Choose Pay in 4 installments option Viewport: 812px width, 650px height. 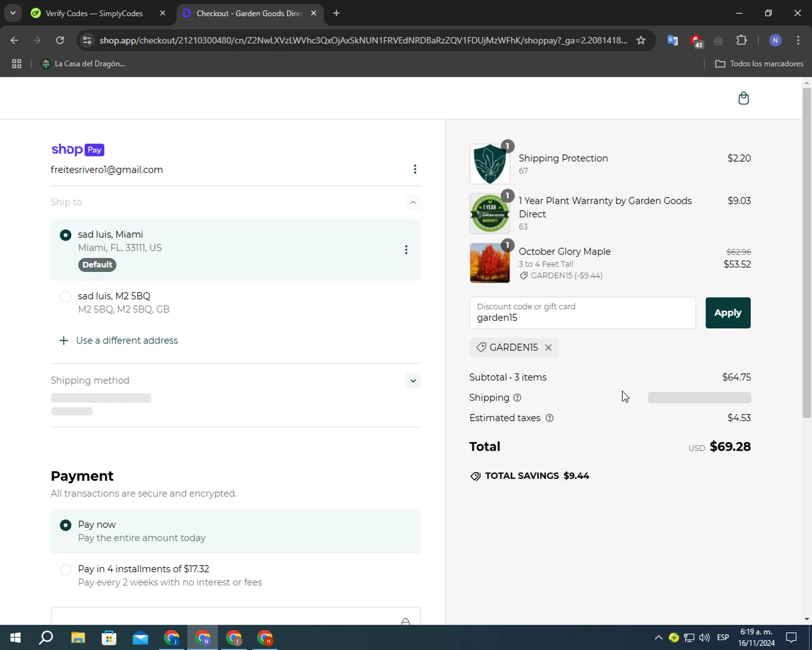click(x=66, y=570)
